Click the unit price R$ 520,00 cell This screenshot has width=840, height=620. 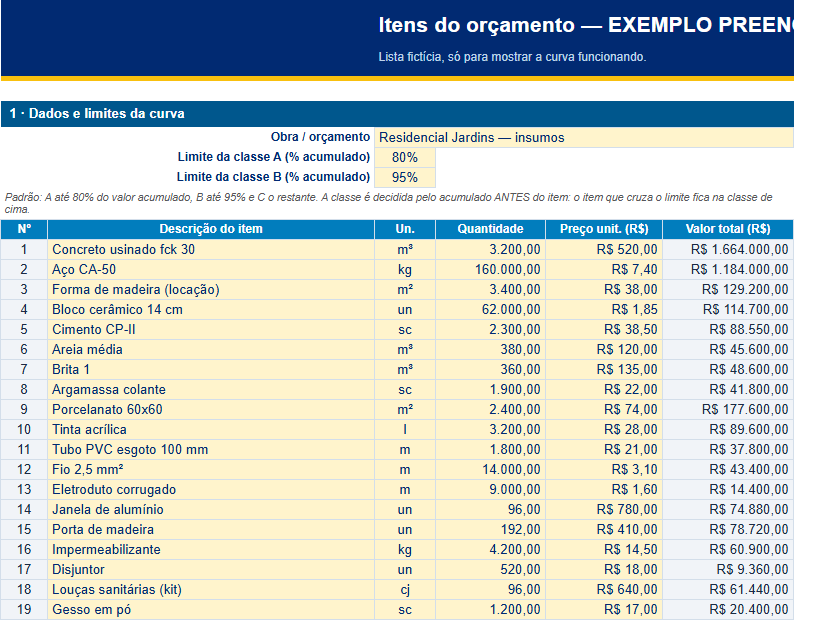click(604, 250)
